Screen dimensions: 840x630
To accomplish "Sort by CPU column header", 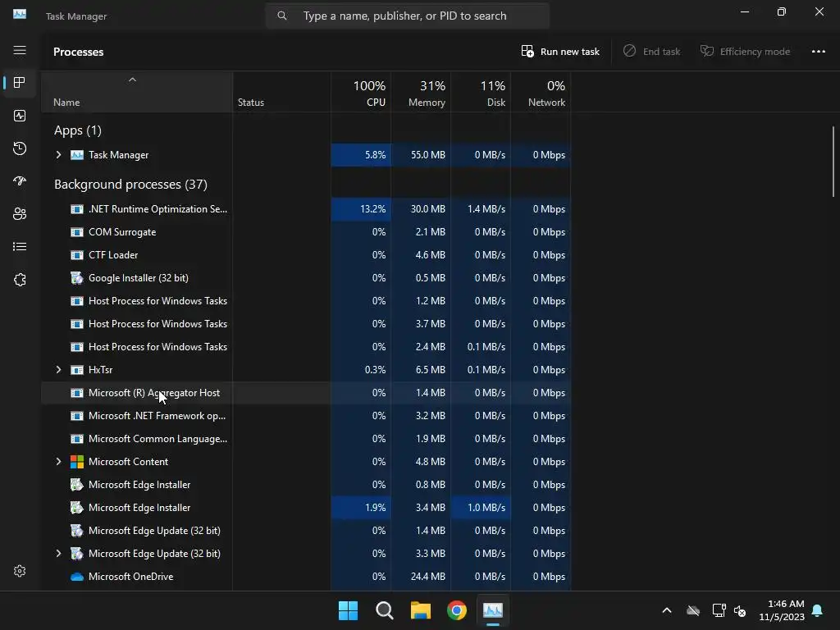I will (361, 92).
